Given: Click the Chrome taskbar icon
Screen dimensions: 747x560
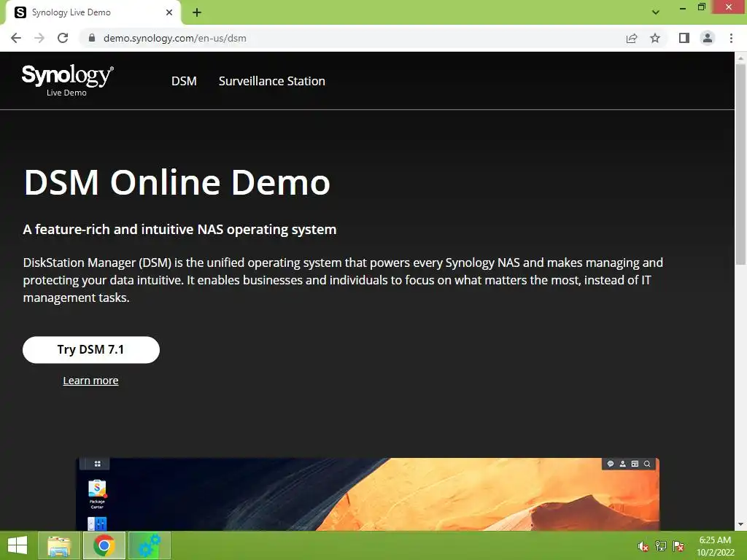Looking at the screenshot, I should 104,545.
